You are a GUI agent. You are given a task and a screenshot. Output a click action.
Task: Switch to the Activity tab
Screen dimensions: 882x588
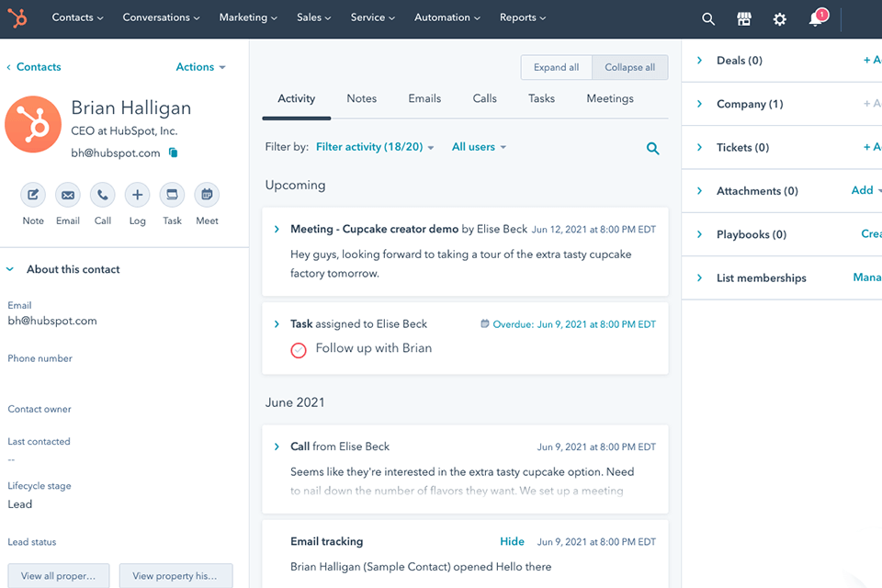[x=297, y=99]
